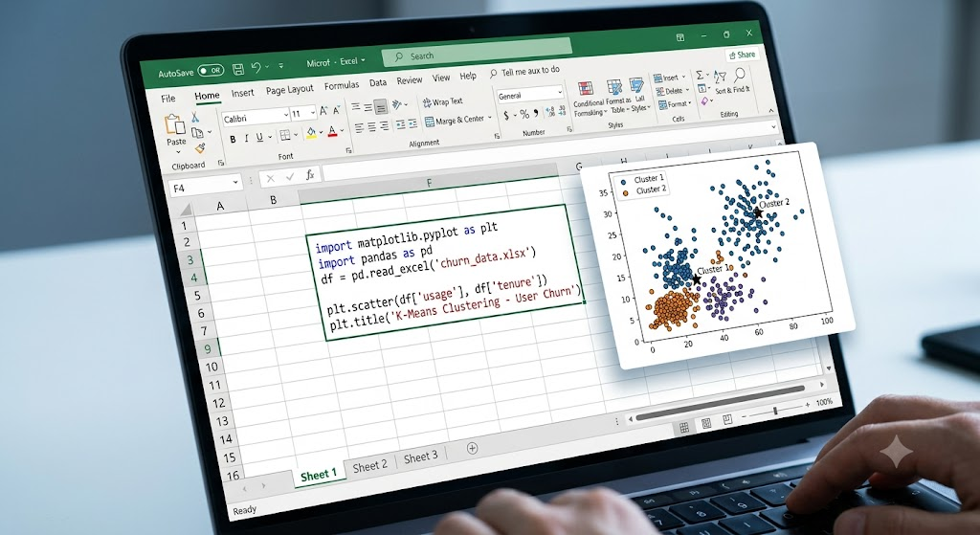Save the workbook with the floppy disk icon
This screenshot has width=980, height=535.
click(238, 68)
